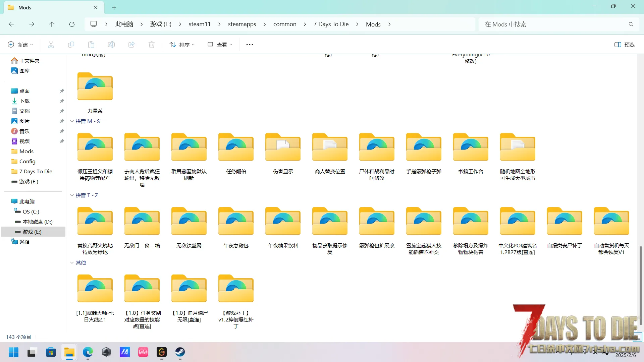Open the three-dot more options menu
The height and width of the screenshot is (362, 644).
pos(250,45)
